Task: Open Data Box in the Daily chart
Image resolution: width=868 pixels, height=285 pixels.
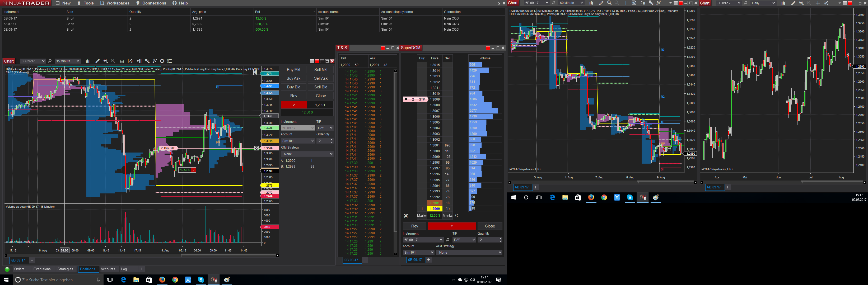Action: click(x=826, y=3)
